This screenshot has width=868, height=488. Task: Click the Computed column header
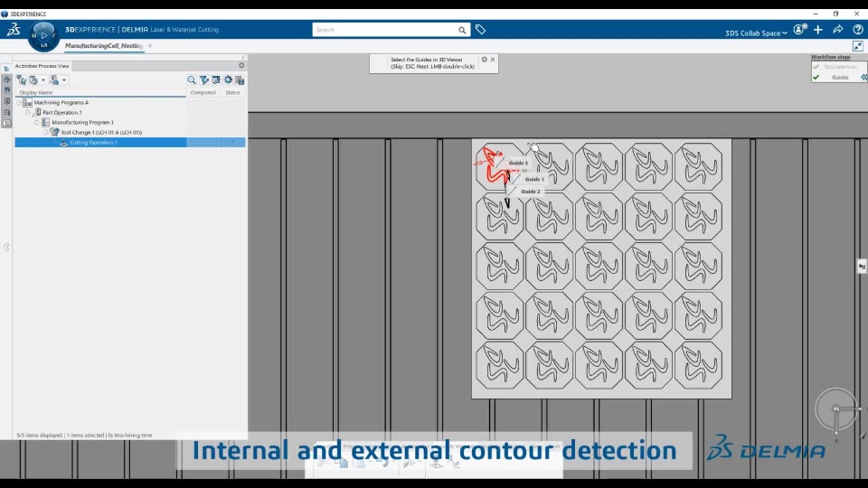click(x=203, y=92)
